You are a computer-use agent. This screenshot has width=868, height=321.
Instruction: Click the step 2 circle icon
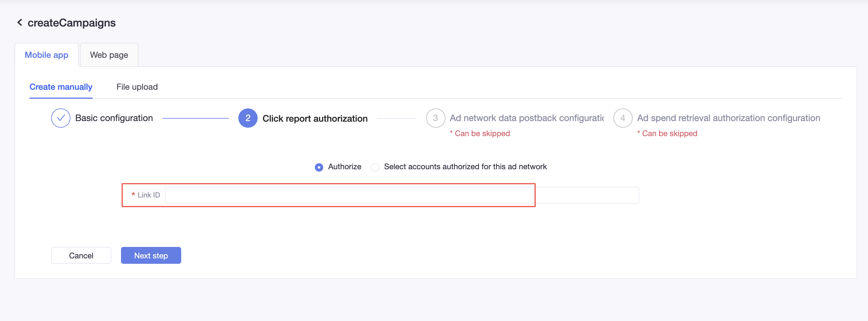[248, 118]
